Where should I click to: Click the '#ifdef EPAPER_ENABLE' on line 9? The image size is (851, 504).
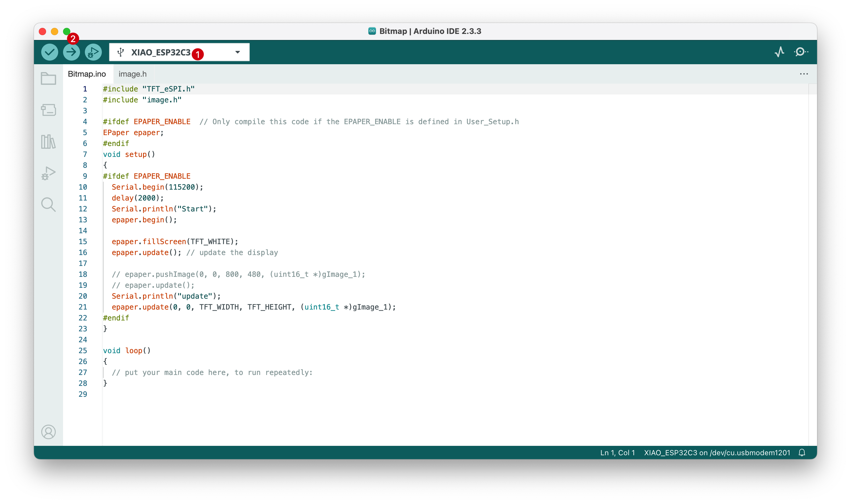click(x=147, y=176)
